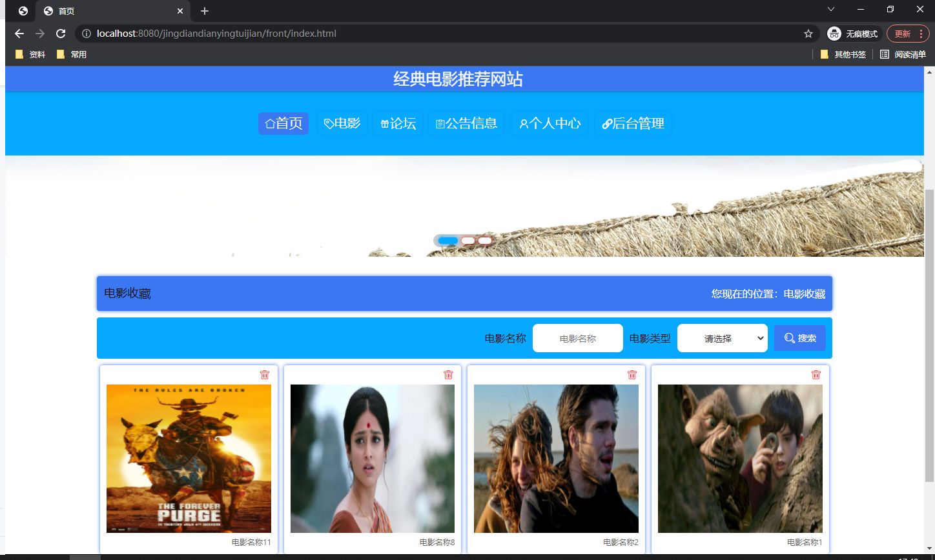Open a new browser tab
The width and height of the screenshot is (935, 560).
(x=204, y=11)
